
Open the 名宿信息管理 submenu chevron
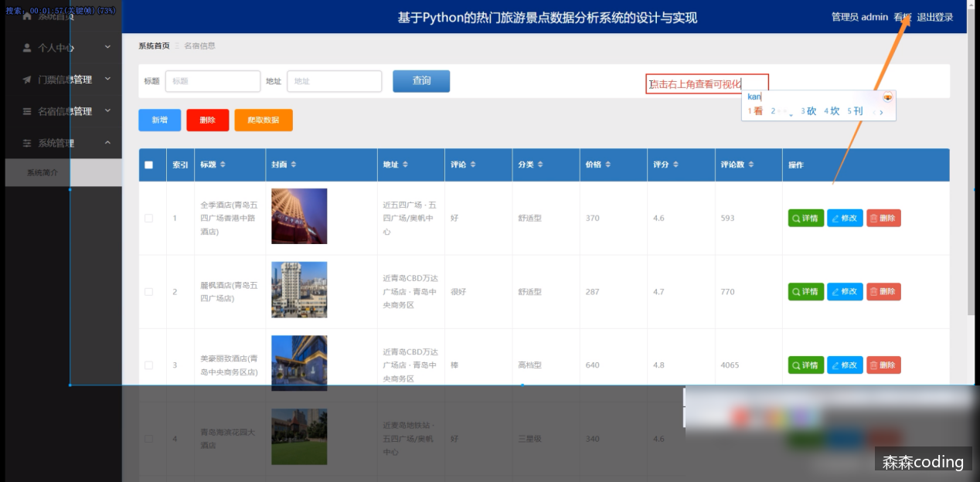click(x=107, y=110)
